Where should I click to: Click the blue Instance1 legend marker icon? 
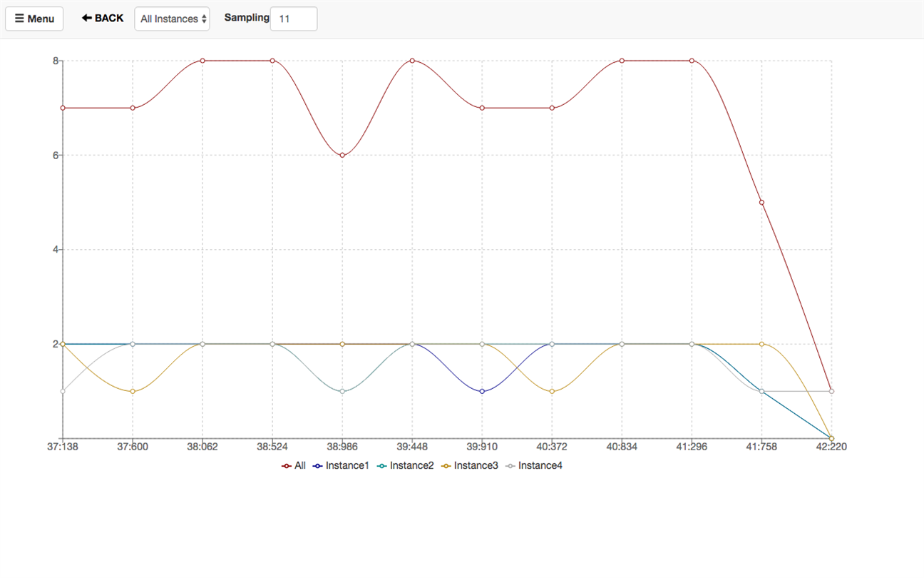318,466
